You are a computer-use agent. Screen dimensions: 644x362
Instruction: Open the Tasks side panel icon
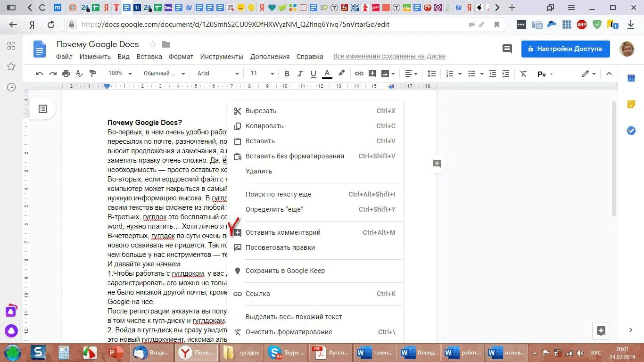[631, 131]
